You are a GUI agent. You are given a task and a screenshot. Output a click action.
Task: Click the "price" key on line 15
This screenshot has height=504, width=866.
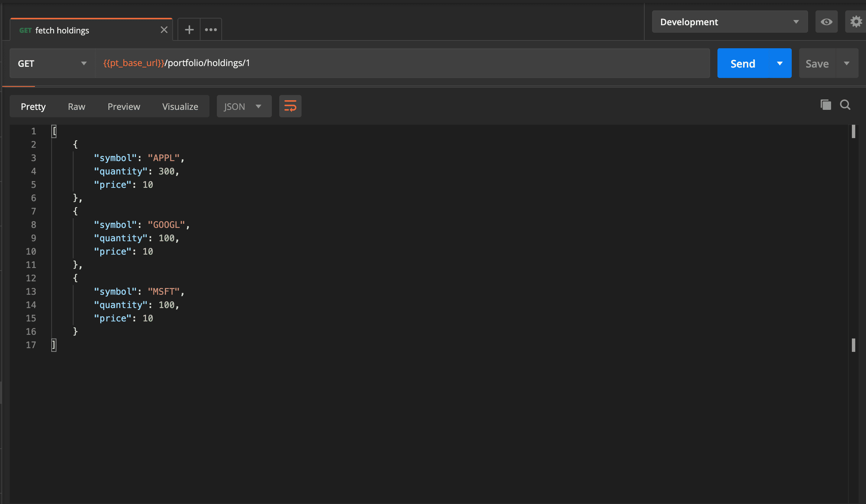pos(113,318)
